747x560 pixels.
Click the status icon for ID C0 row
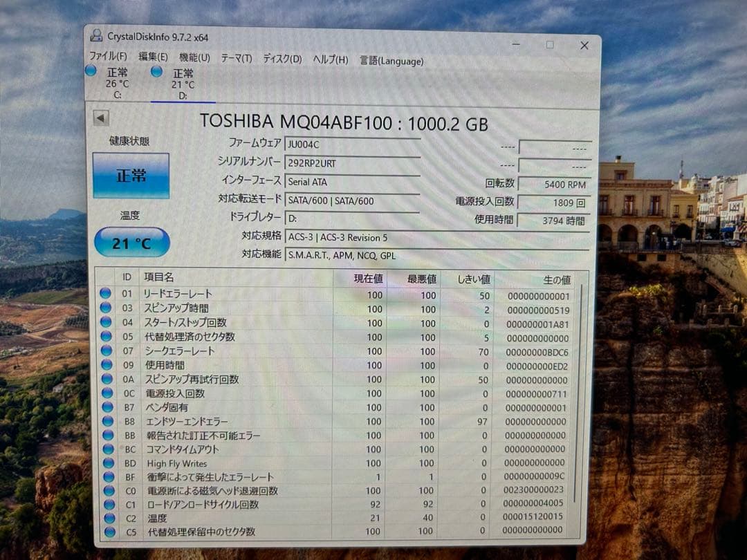(109, 490)
